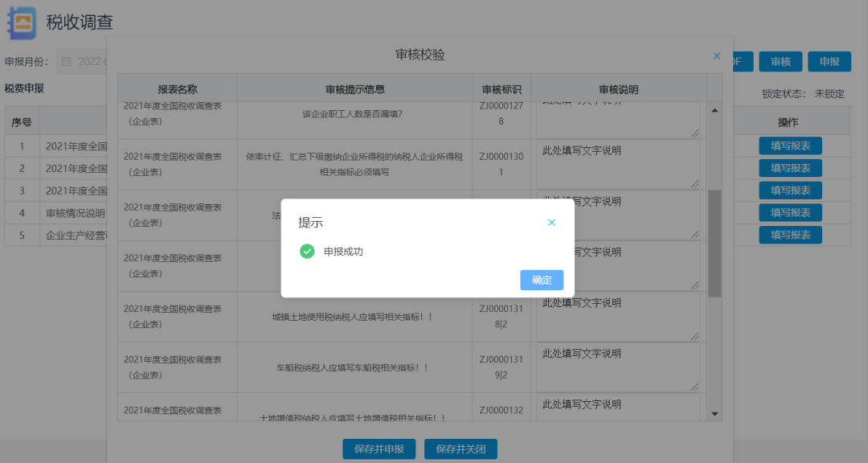Click the 保存并申报 button

point(379,449)
